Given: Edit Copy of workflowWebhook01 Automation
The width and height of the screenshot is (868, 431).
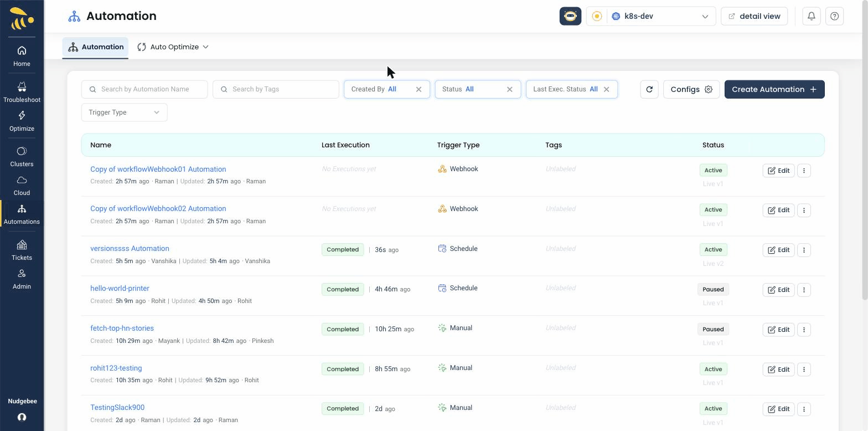Looking at the screenshot, I should click(778, 171).
